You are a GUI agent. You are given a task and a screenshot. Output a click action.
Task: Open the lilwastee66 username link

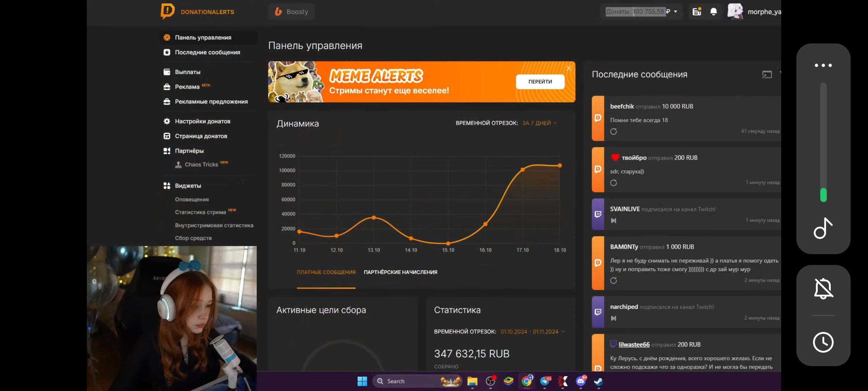click(634, 345)
